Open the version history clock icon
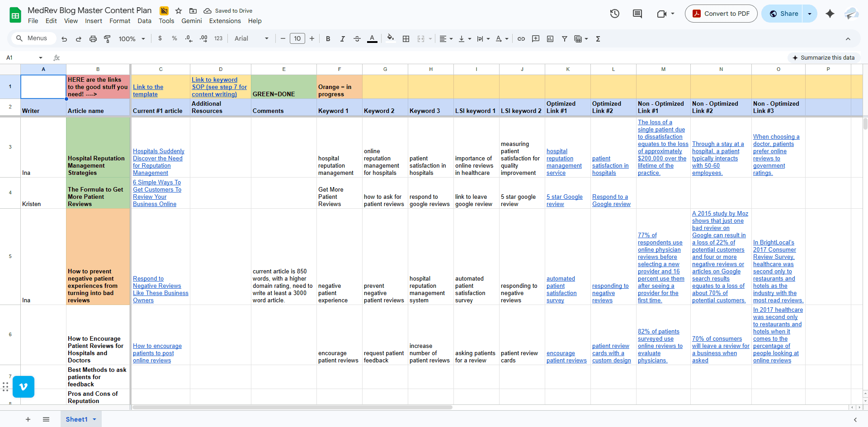The image size is (868, 427). [614, 14]
